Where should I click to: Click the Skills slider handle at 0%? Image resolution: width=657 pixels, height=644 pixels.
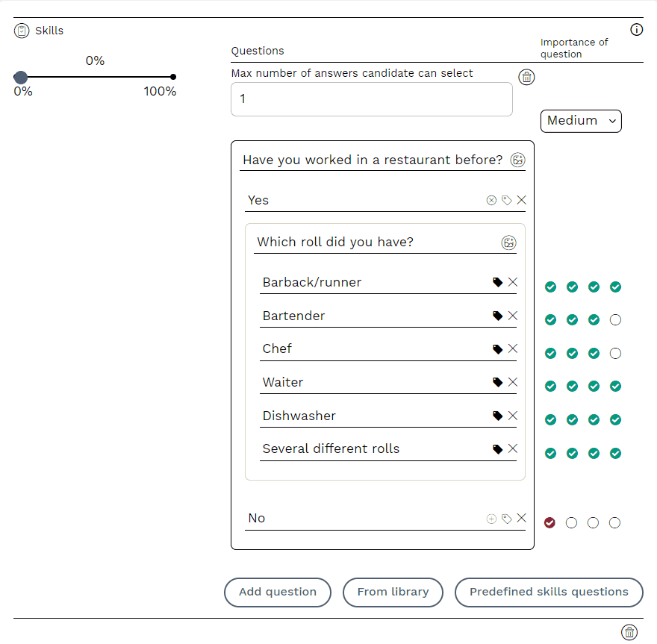pyautogui.click(x=21, y=77)
